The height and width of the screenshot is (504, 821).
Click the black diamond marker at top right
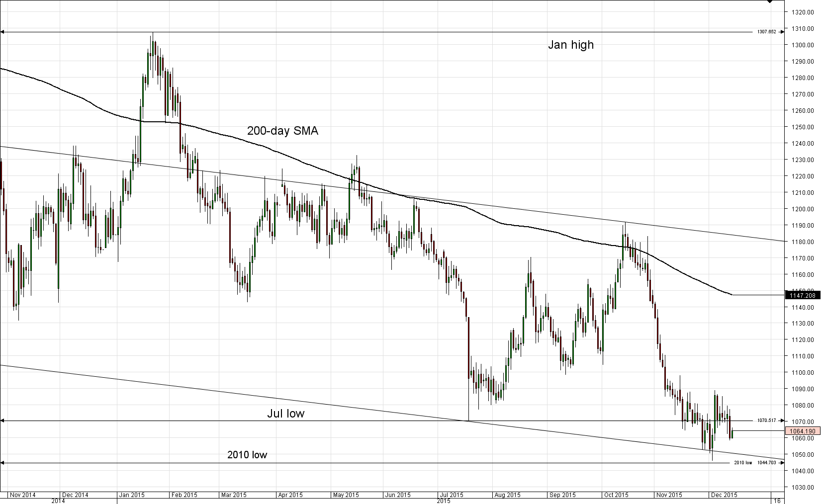pos(770,2)
